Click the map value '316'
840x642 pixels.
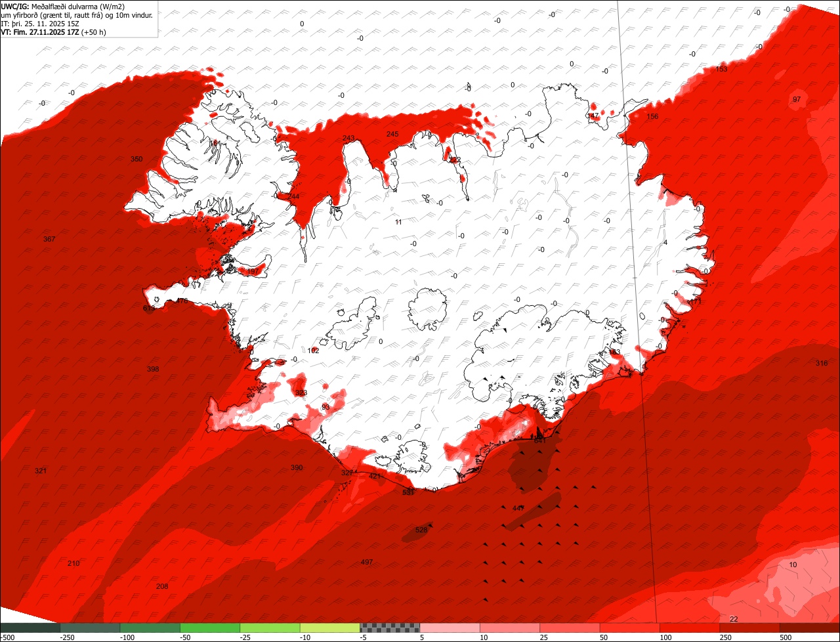(822, 364)
